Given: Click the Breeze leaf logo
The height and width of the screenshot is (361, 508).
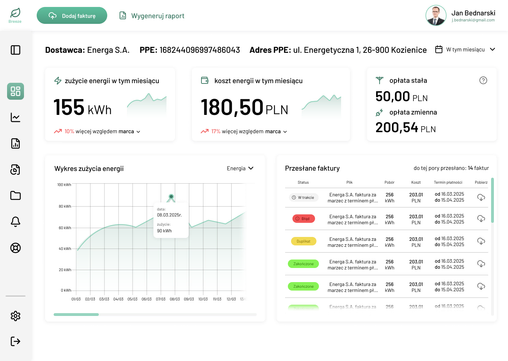Looking at the screenshot, I should coord(15,14).
